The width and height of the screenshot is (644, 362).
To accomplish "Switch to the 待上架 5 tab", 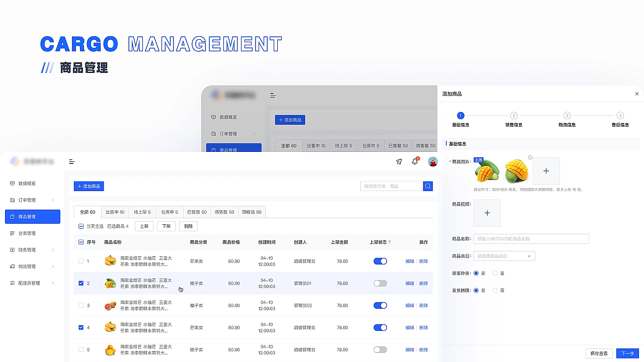I will coord(142,212).
